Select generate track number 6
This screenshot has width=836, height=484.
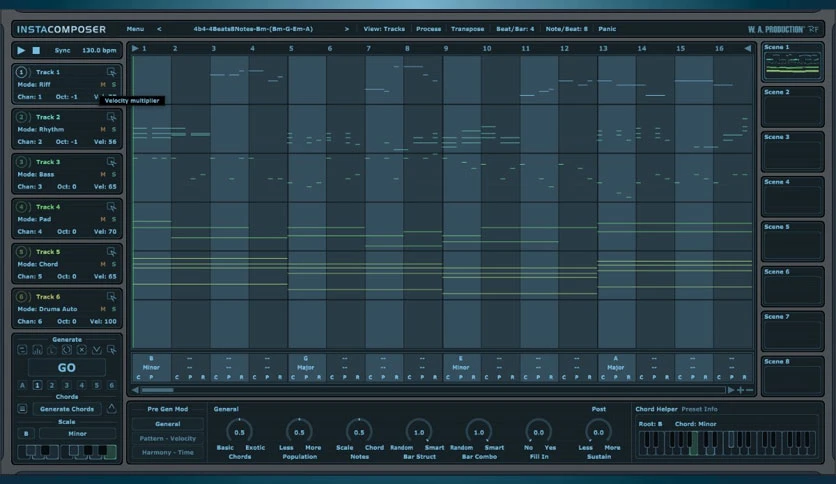pos(111,385)
